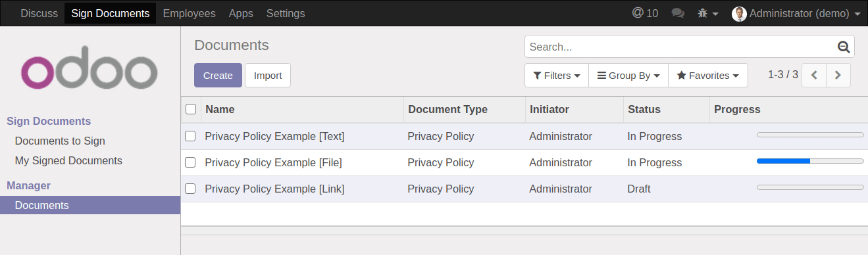The height and width of the screenshot is (255, 868).
Task: Click the Sign Documents sidebar section heading
Action: 49,121
